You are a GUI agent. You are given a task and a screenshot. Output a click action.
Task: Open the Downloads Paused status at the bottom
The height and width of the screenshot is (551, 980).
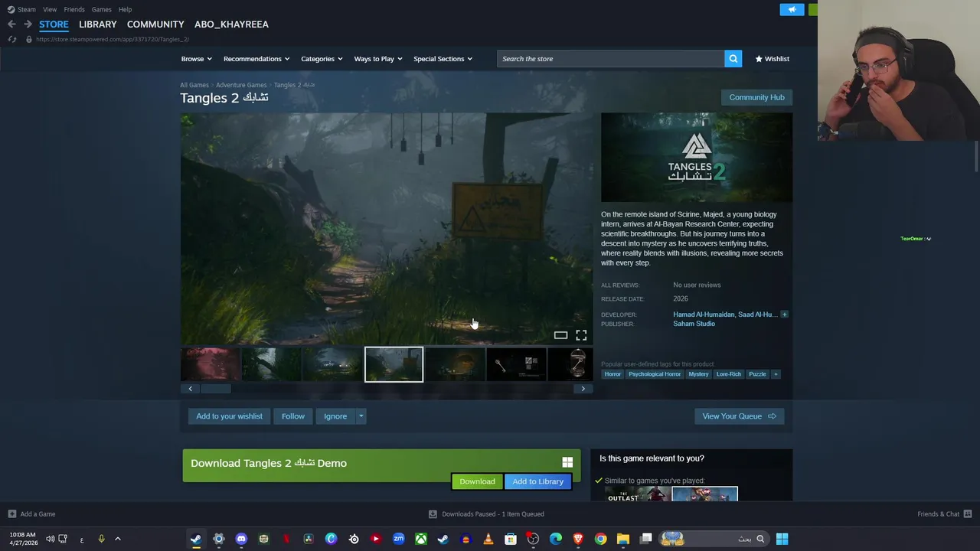487,514
